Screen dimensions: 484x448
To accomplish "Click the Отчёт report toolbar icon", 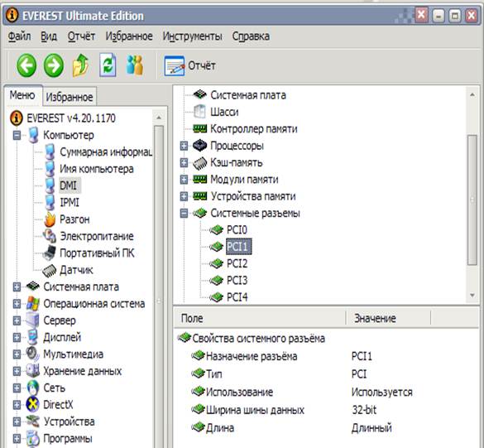I will [x=175, y=65].
